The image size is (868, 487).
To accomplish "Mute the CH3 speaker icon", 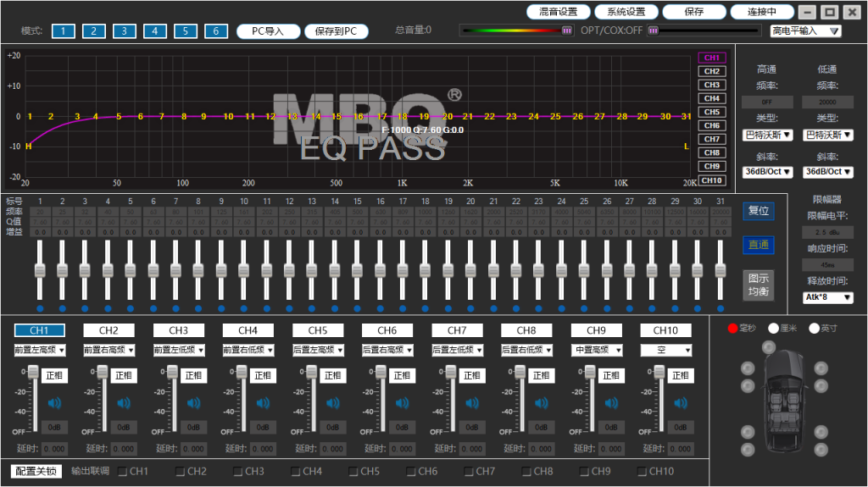I will point(194,403).
